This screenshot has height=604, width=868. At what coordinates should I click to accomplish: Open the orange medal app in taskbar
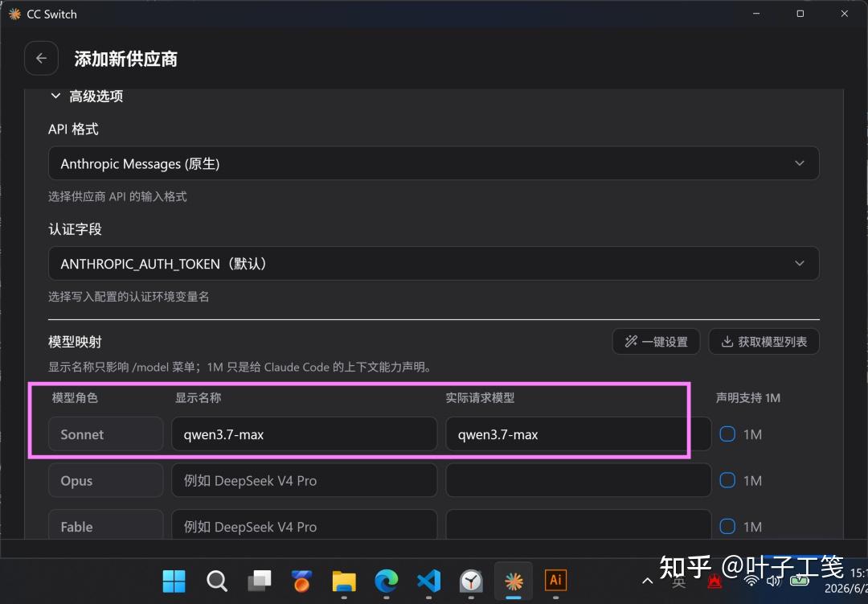click(x=301, y=581)
